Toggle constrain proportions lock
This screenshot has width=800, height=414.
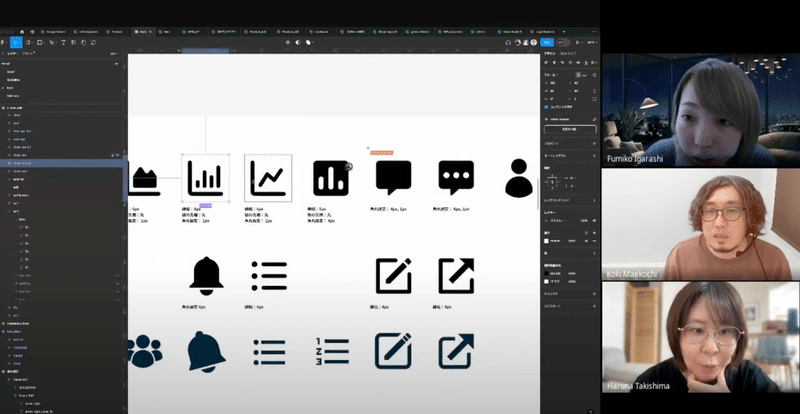(594, 91)
